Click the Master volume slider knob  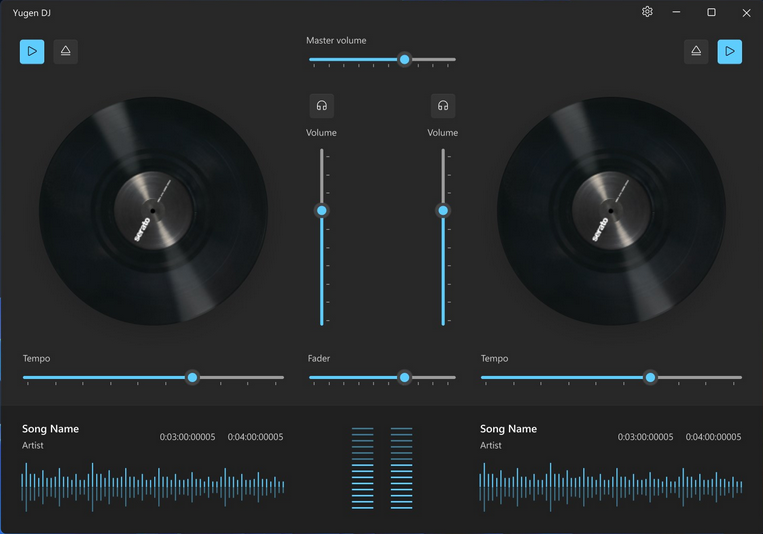pyautogui.click(x=404, y=59)
